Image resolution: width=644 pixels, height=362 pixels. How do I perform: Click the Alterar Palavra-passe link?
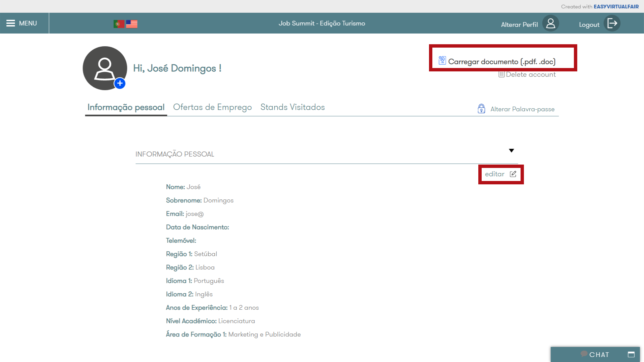[522, 109]
